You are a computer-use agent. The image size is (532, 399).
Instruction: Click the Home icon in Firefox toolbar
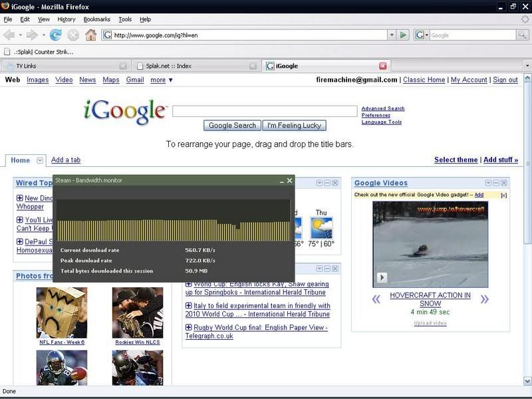(90, 35)
